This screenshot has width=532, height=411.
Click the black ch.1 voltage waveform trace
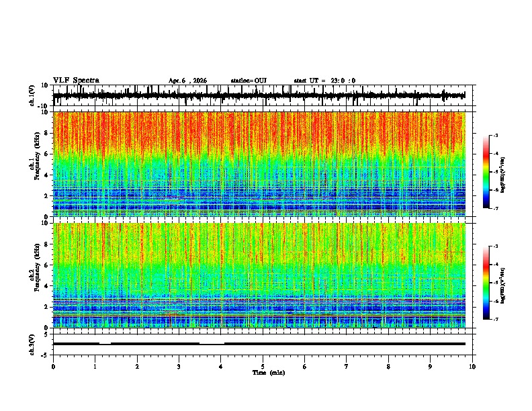click(x=259, y=95)
